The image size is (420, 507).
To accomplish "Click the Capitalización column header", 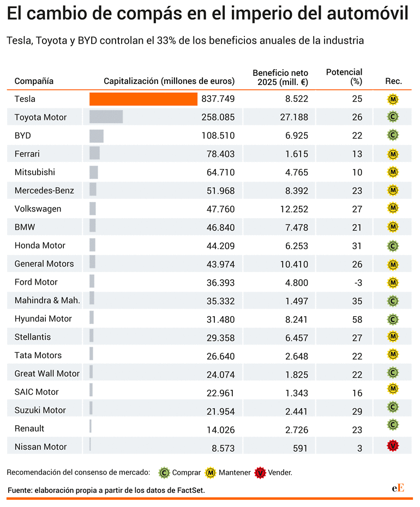I will pos(169,81).
